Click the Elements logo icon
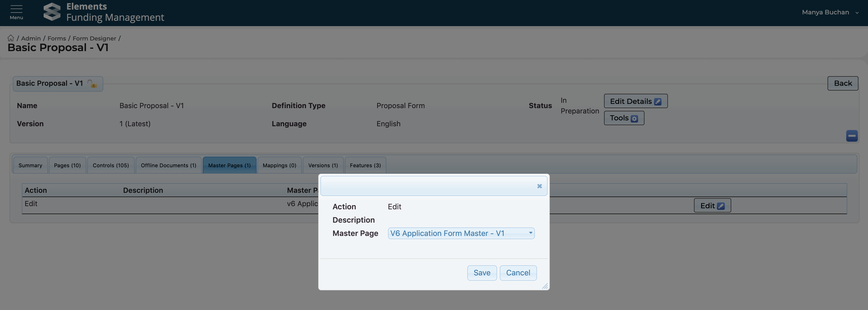The image size is (868, 310). (52, 12)
